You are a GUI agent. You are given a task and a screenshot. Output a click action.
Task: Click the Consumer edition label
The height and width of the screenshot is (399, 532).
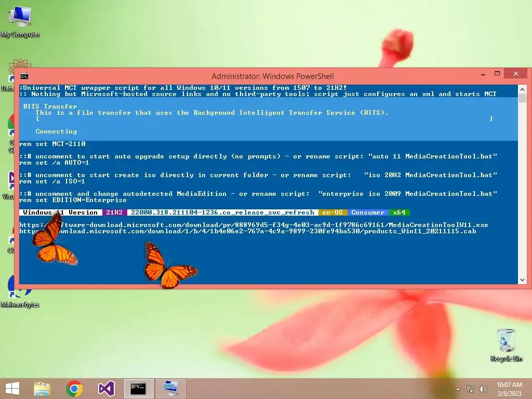pyautogui.click(x=368, y=212)
